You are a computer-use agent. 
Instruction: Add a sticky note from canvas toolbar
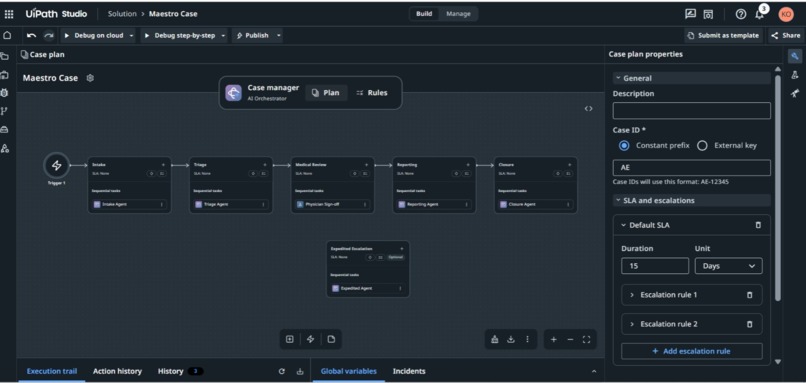331,339
